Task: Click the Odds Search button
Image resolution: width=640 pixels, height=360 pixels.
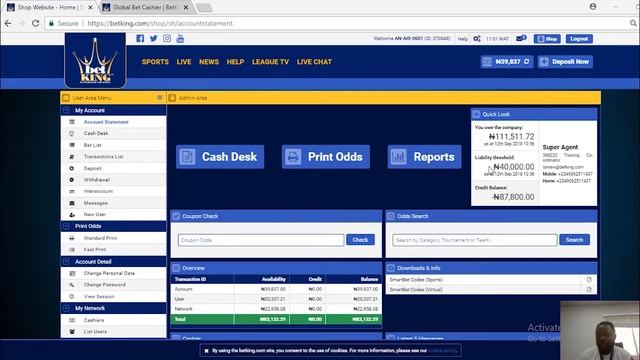Action: click(574, 240)
